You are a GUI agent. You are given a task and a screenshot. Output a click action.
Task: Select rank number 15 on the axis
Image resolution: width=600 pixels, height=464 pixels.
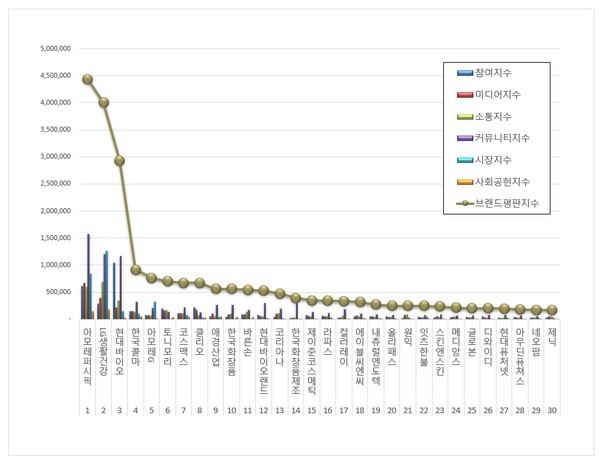(x=311, y=411)
